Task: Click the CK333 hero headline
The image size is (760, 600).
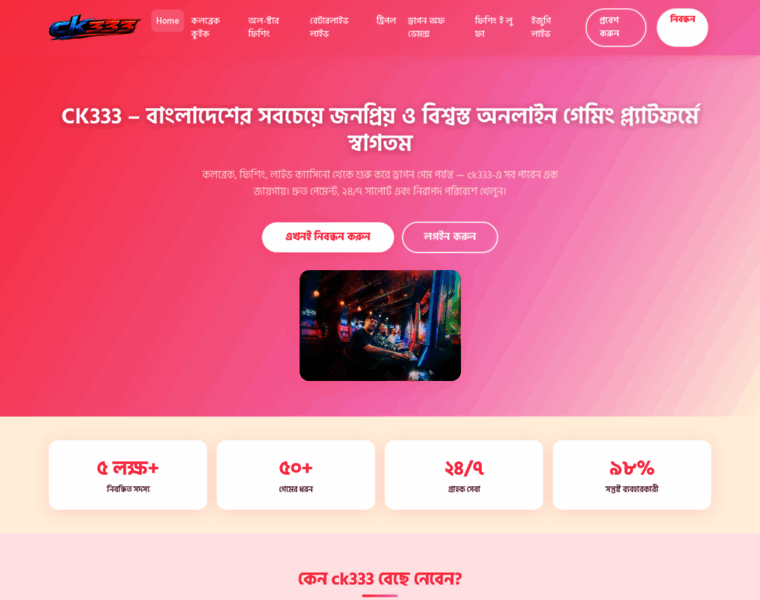Action: [380, 129]
